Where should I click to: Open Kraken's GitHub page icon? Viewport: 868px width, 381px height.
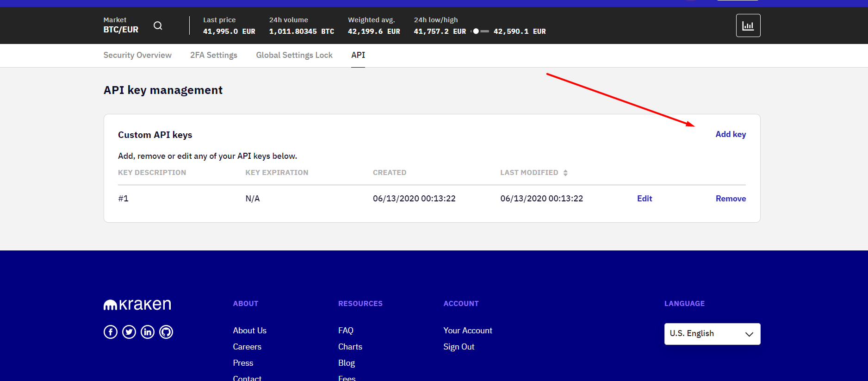tap(166, 332)
